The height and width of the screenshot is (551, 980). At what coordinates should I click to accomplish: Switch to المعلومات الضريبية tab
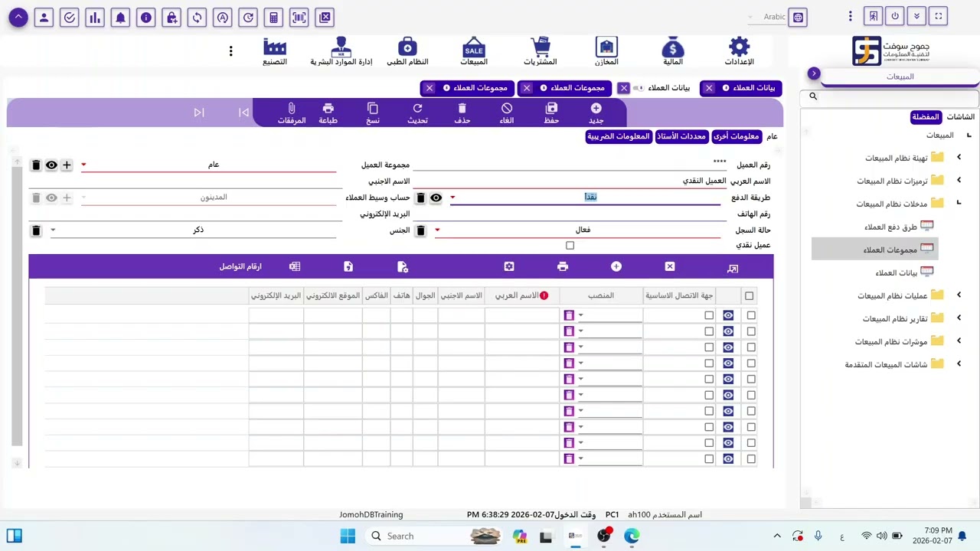pos(619,136)
